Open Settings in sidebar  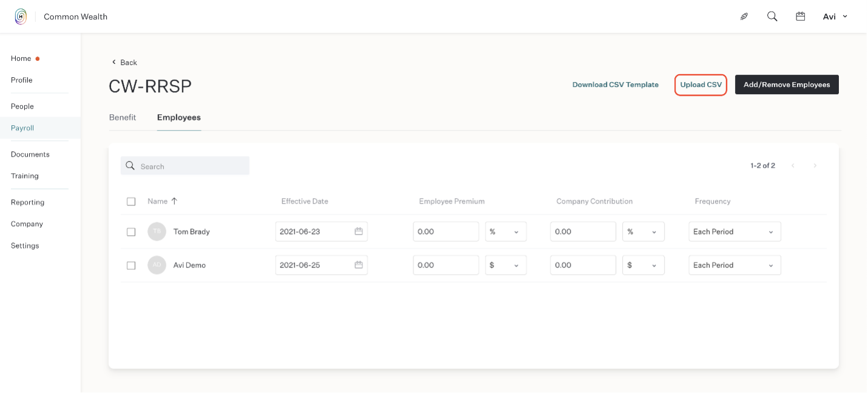pyautogui.click(x=25, y=246)
